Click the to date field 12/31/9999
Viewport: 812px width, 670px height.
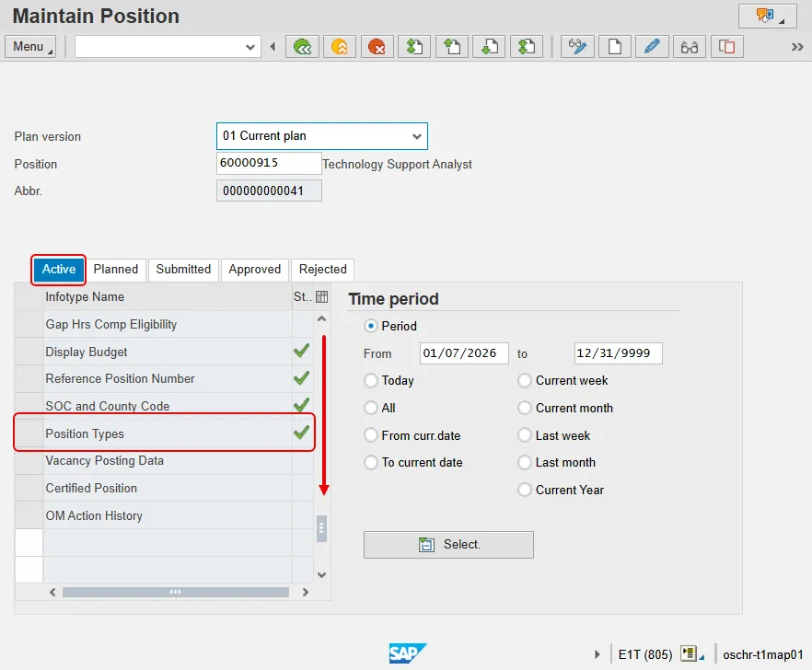click(619, 353)
